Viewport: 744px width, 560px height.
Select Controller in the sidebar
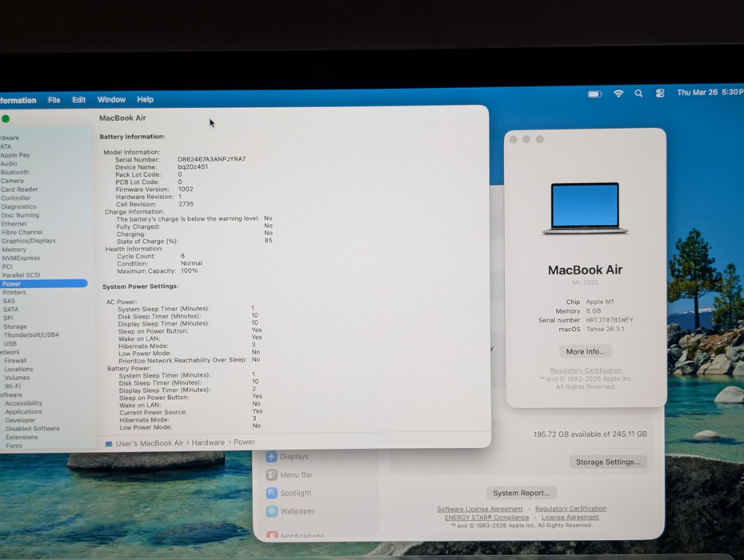[x=16, y=198]
